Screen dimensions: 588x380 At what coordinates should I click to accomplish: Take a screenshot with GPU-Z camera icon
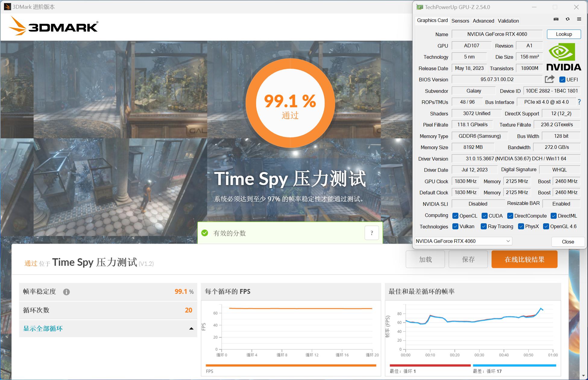point(555,19)
